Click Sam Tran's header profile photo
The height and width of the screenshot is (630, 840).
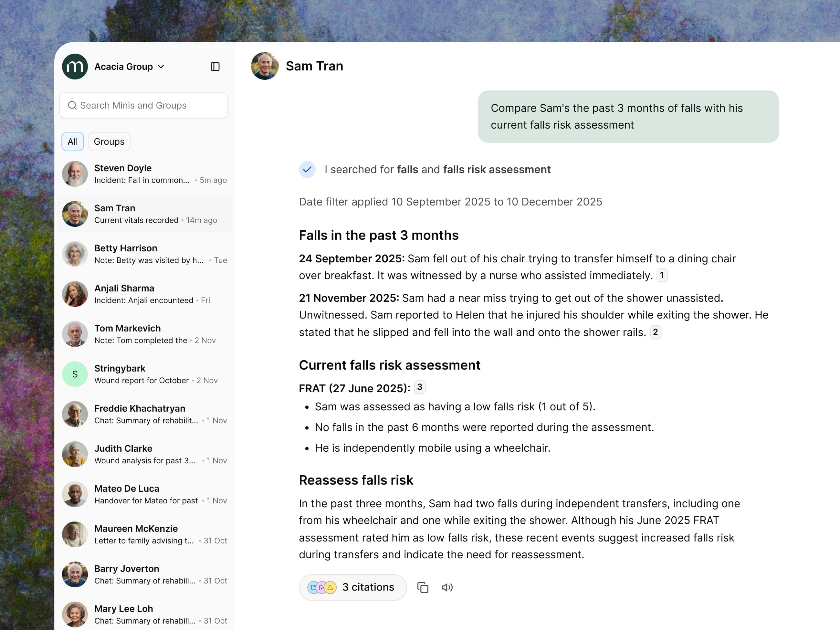click(265, 66)
